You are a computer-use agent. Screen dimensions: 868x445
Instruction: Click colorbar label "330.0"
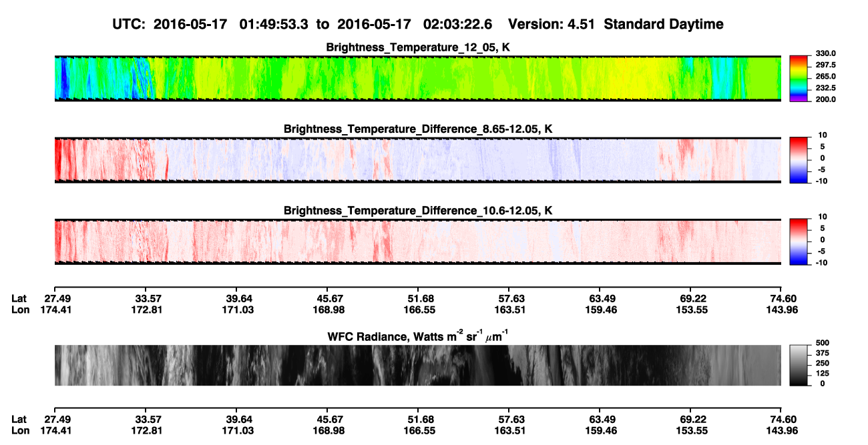pos(825,54)
